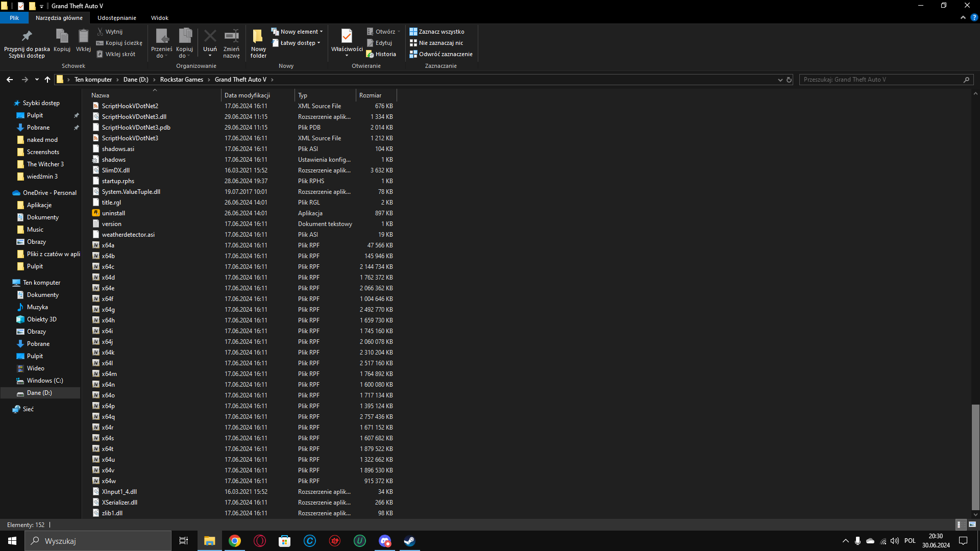Click Odwróć zaznaczenie button
The height and width of the screenshot is (551, 980).
point(441,54)
